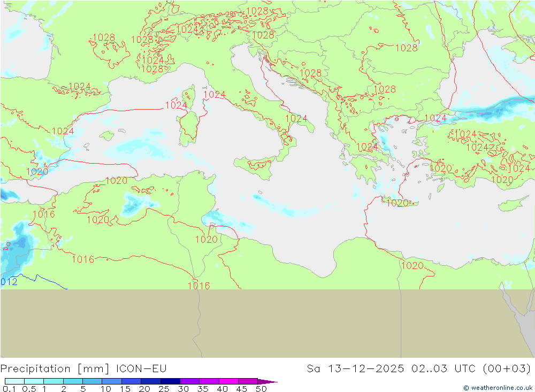Pick the 15–20 mm legend swatch

coord(132,381)
